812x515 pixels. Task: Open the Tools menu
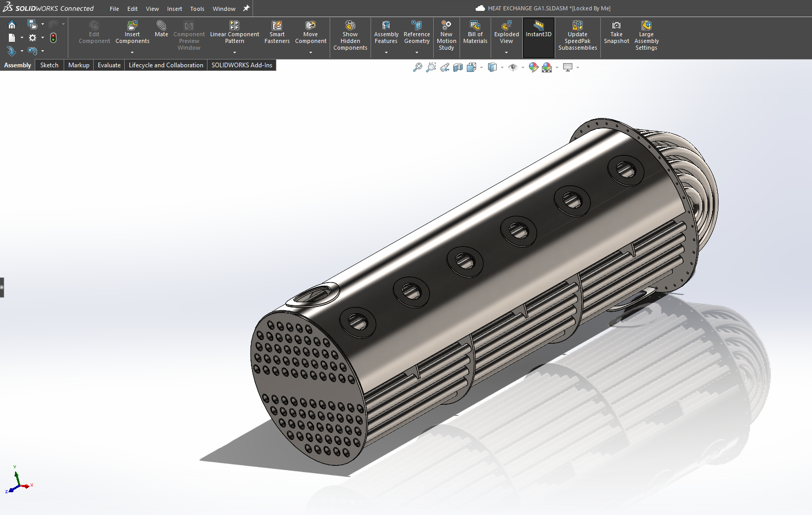(x=197, y=9)
